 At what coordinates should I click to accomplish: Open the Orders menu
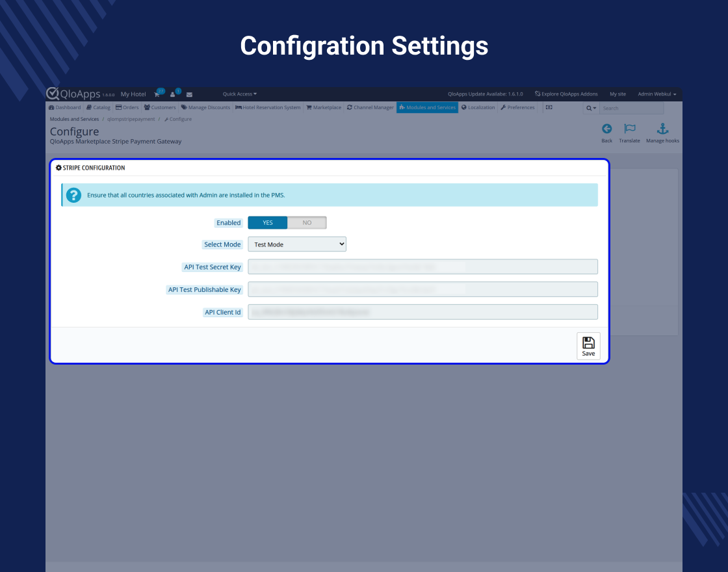[x=127, y=107]
